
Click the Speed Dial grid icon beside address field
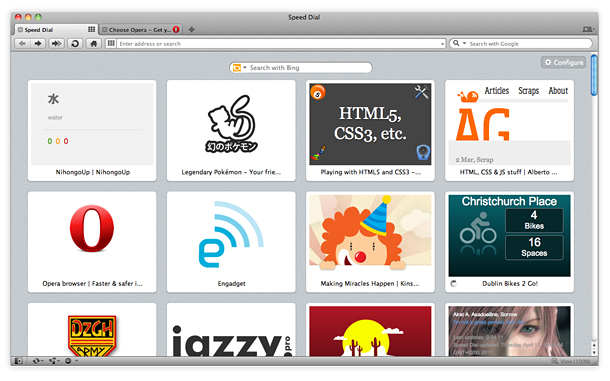(111, 44)
